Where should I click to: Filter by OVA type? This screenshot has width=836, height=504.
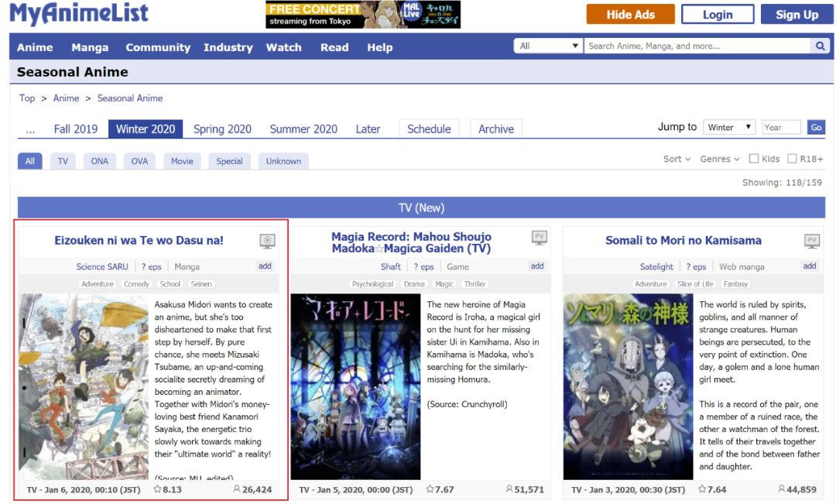pyautogui.click(x=139, y=161)
